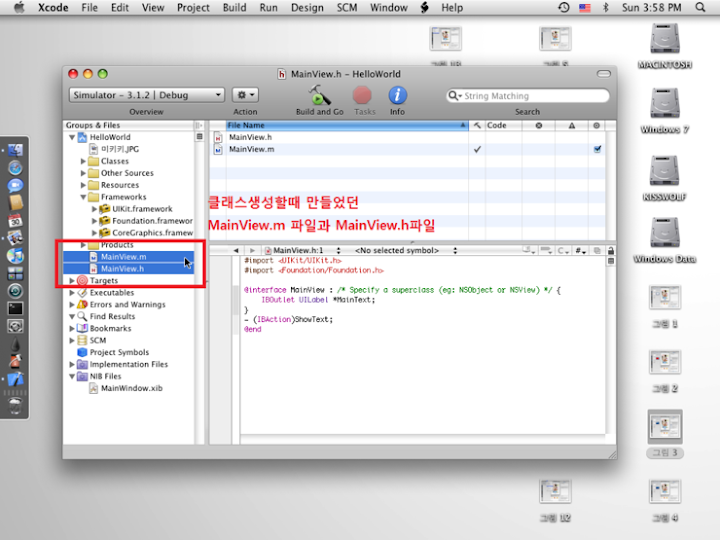Viewport: 720px width, 540px height.
Task: Select the KISSWOLF drive icon
Action: [x=664, y=171]
